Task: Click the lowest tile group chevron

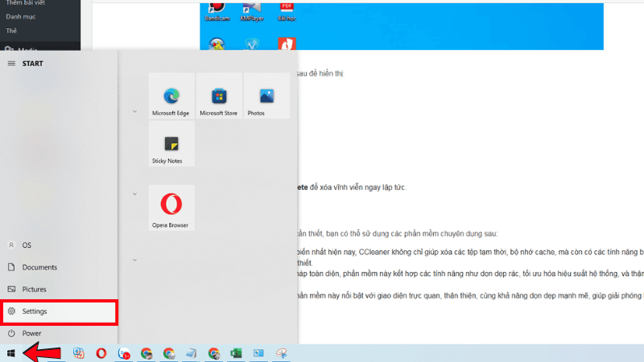Action: pyautogui.click(x=134, y=260)
